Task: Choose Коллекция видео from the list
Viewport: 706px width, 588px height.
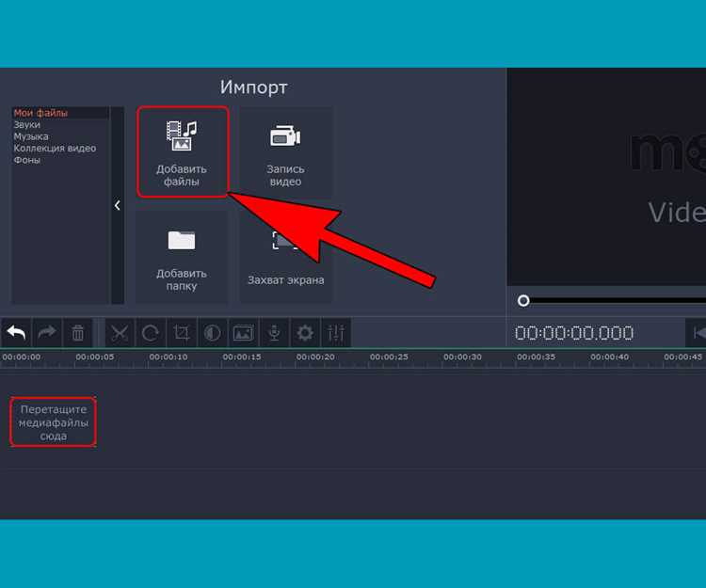Action: coord(55,148)
